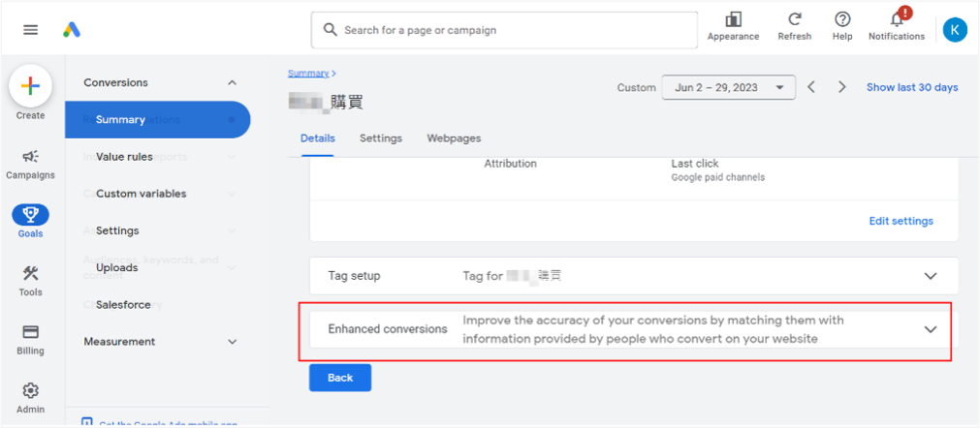Switch to the Webpages tab
Viewport: 980px width, 428px height.
tap(454, 138)
